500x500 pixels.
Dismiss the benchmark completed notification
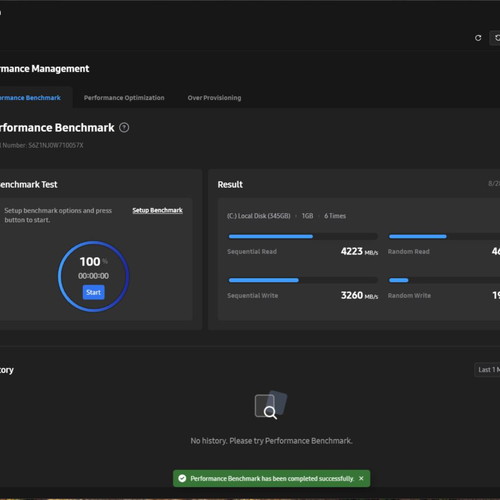pyautogui.click(x=361, y=478)
